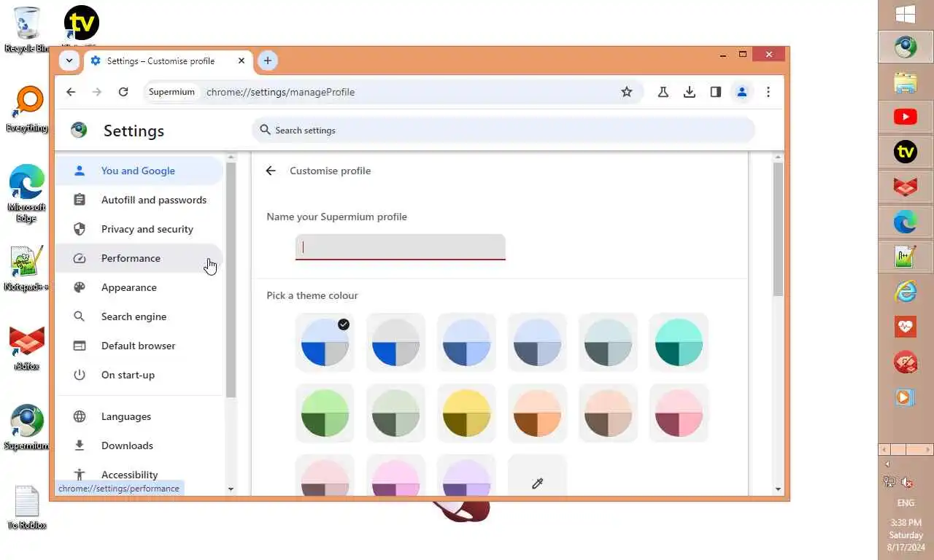Image resolution: width=934 pixels, height=560 pixels.
Task: Select the grey and blue theme colour
Action: click(395, 343)
